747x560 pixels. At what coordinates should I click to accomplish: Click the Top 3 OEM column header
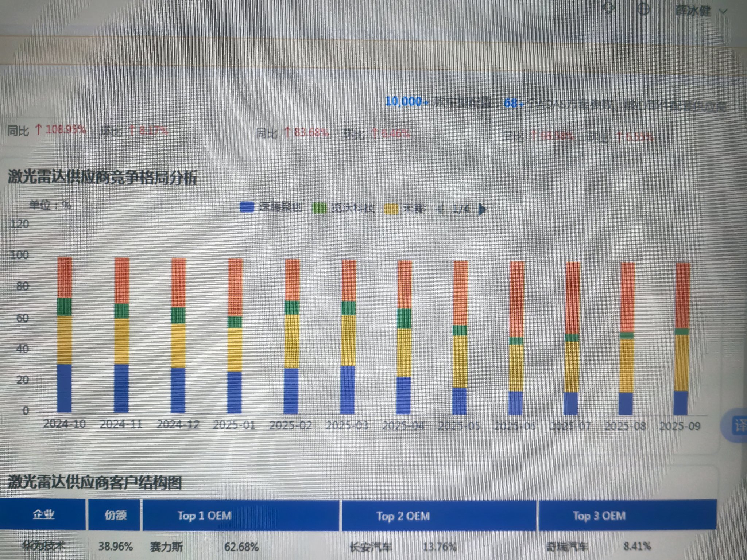[x=599, y=516]
